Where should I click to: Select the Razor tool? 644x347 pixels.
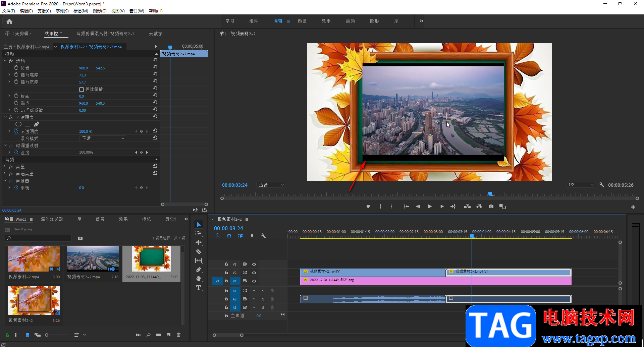(x=199, y=251)
